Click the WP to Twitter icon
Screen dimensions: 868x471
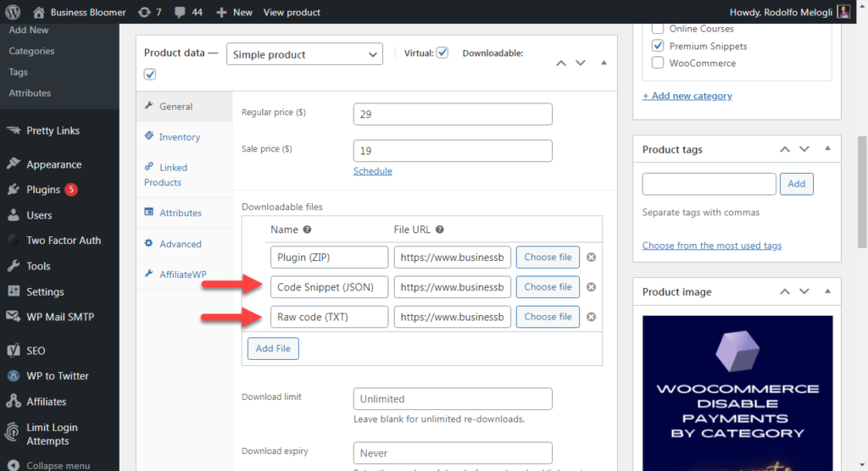(14, 376)
